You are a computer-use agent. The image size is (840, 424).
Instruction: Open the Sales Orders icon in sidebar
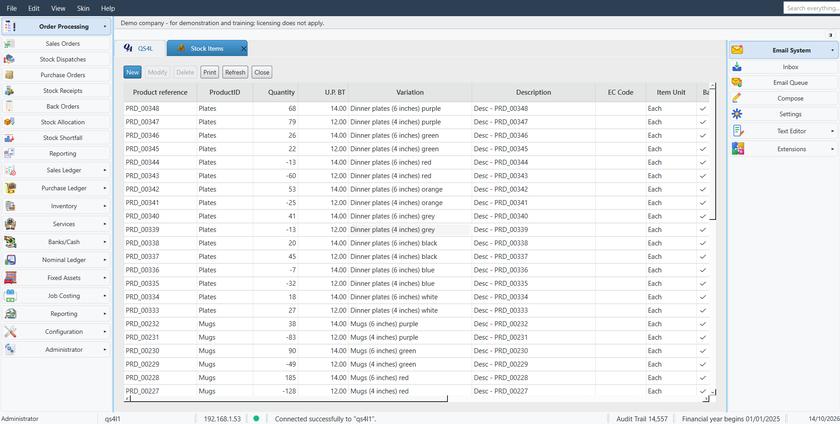[x=9, y=44]
